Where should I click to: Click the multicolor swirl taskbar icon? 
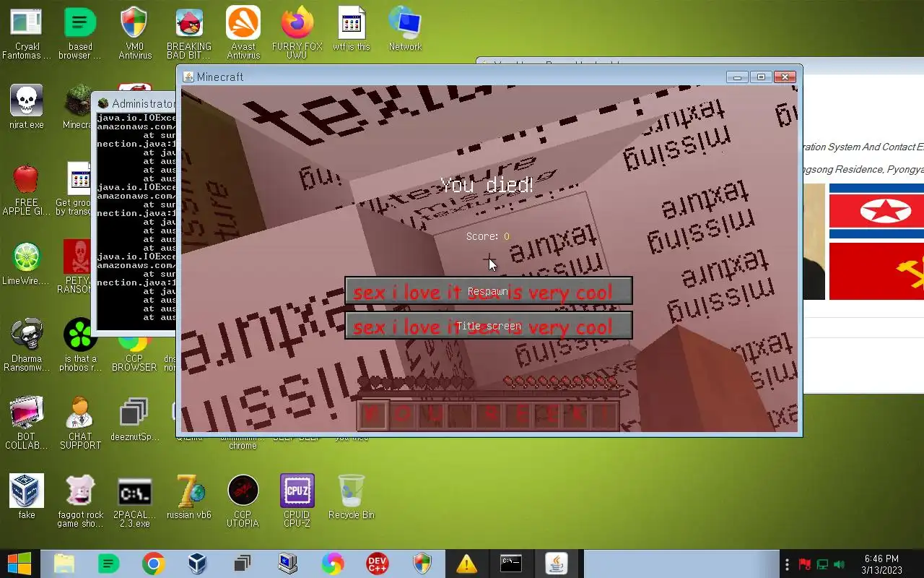pos(332,564)
